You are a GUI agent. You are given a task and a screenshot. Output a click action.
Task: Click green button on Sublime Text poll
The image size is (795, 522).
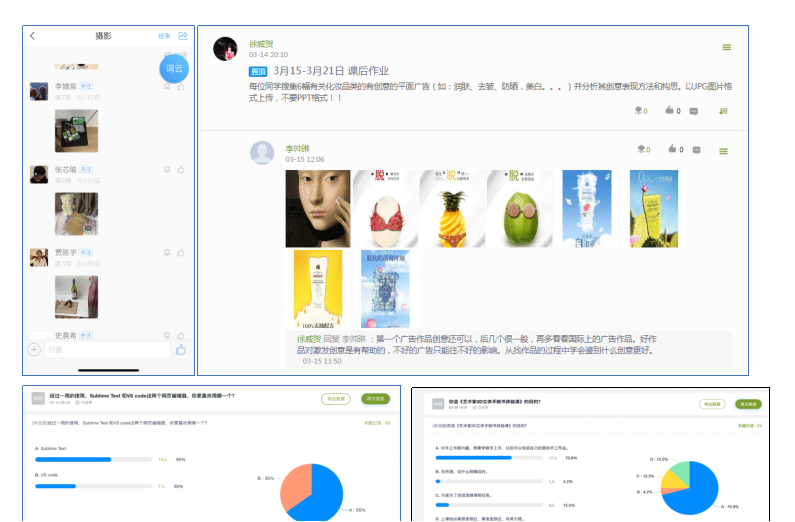click(x=376, y=398)
